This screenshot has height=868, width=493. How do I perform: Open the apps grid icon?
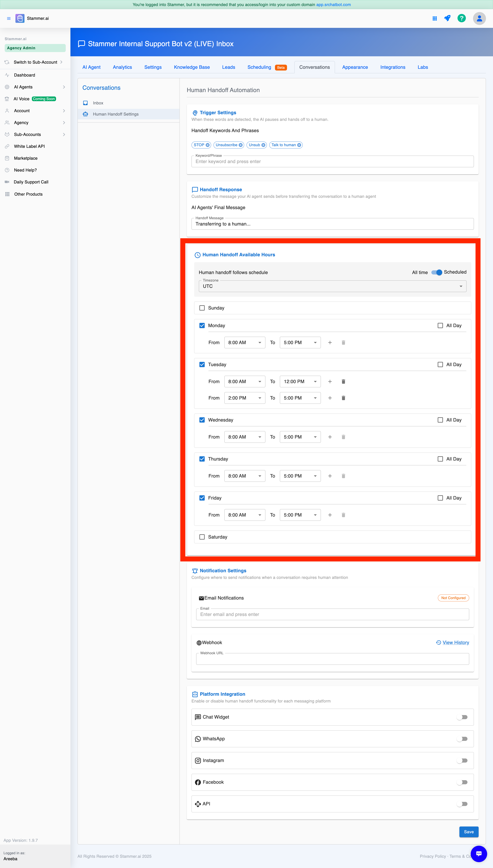click(x=434, y=19)
